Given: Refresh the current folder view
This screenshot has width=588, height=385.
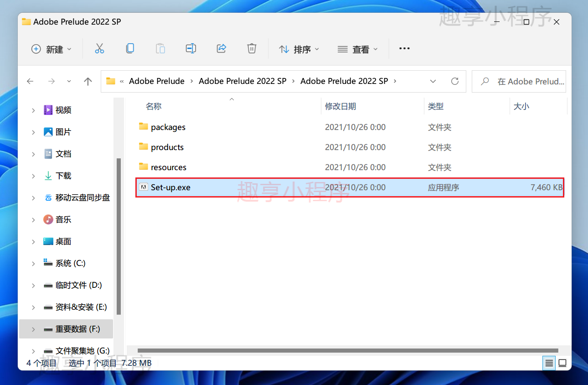Looking at the screenshot, I should [x=454, y=81].
